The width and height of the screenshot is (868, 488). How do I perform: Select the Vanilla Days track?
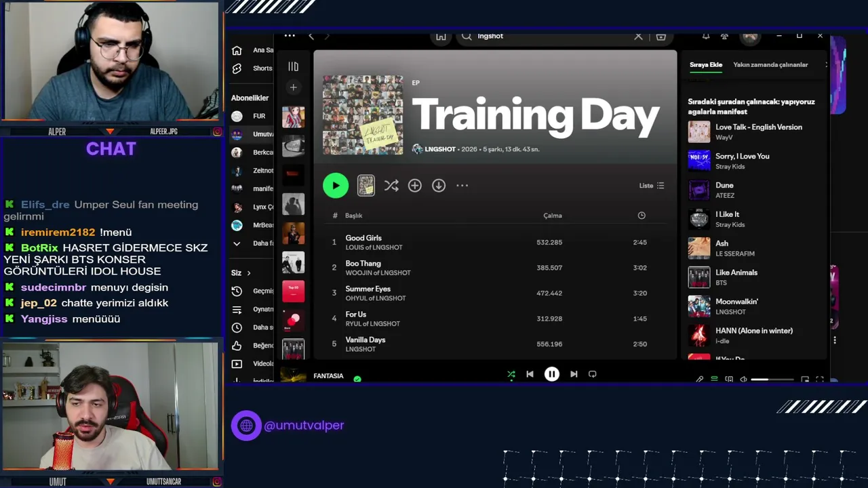pos(366,340)
